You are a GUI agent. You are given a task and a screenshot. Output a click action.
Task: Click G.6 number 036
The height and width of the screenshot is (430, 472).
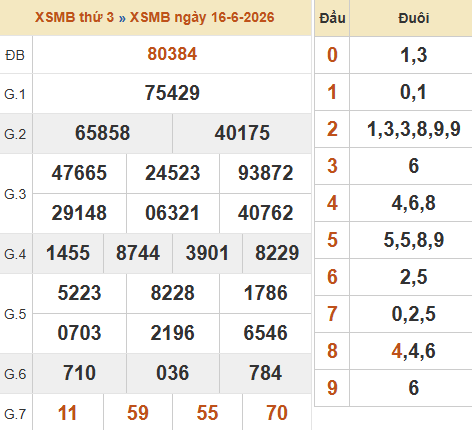click(x=173, y=373)
